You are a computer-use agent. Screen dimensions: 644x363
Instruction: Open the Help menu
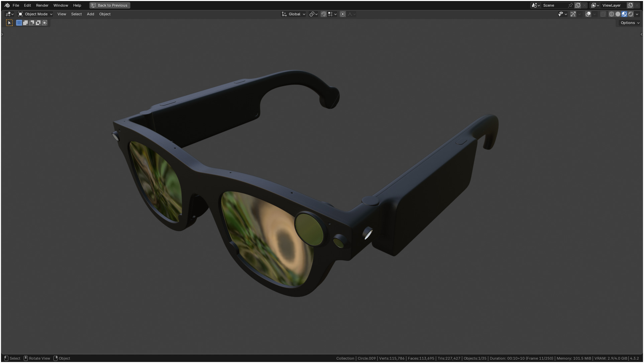pos(77,5)
